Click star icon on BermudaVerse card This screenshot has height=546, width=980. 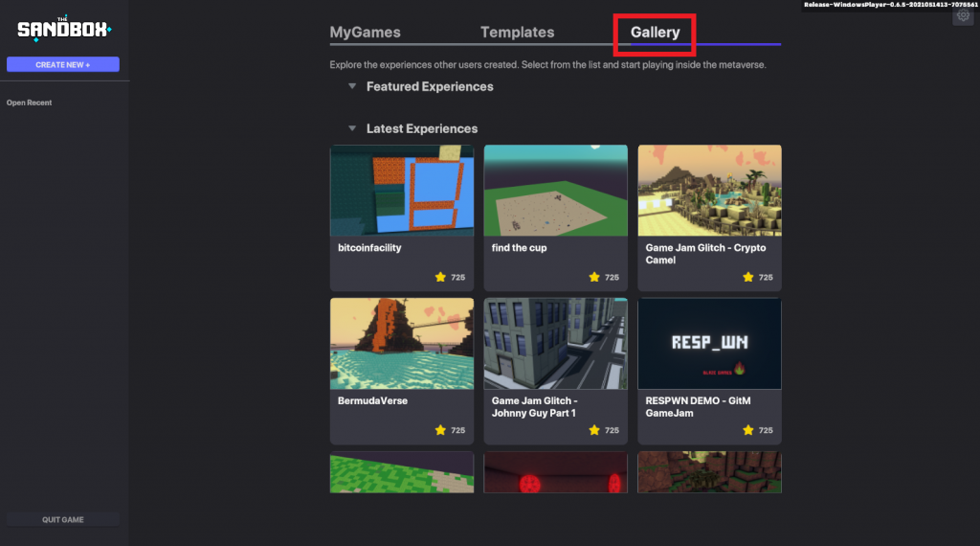click(440, 430)
